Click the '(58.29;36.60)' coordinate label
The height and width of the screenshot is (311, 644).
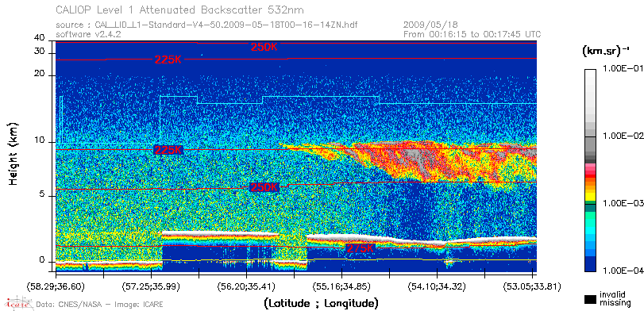56,286
